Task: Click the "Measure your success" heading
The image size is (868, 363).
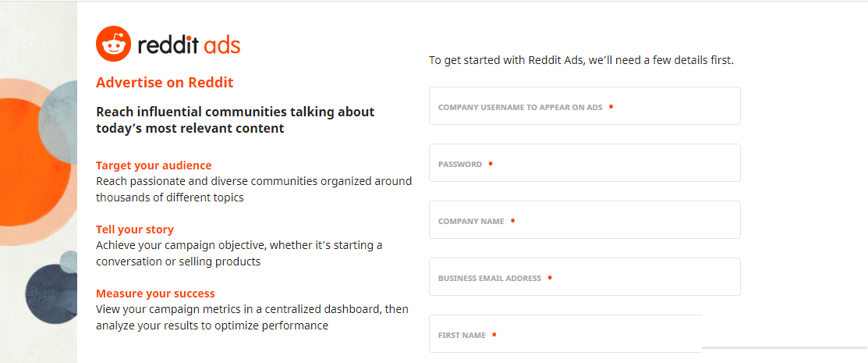Action: click(x=155, y=294)
